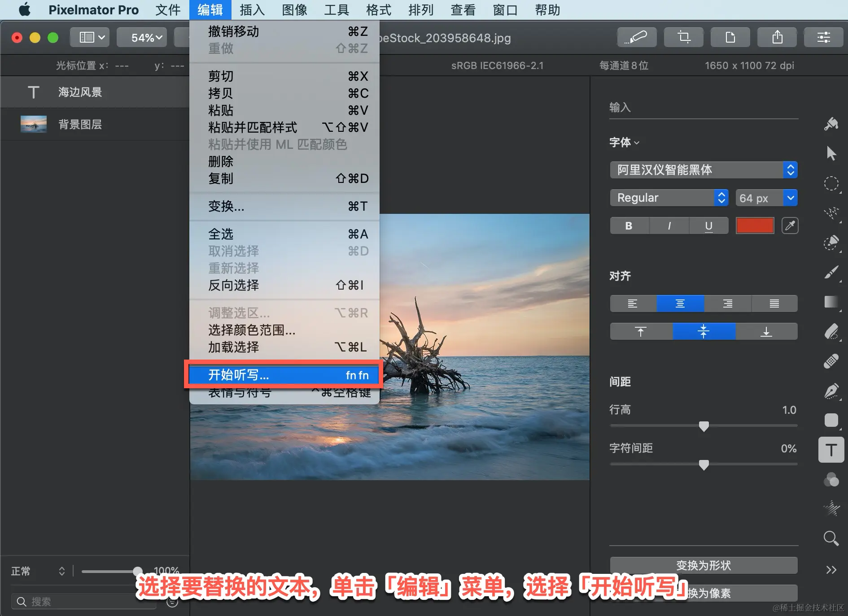848x616 pixels.
Task: Select the Gradient tool
Action: coord(831,302)
